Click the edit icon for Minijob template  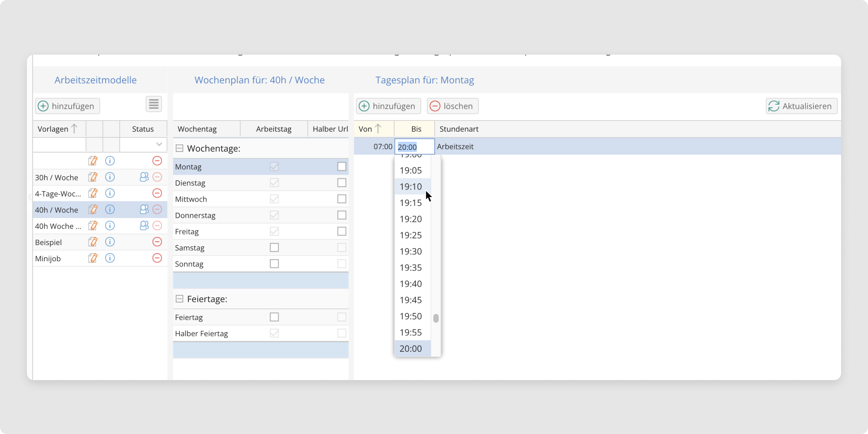coord(93,258)
